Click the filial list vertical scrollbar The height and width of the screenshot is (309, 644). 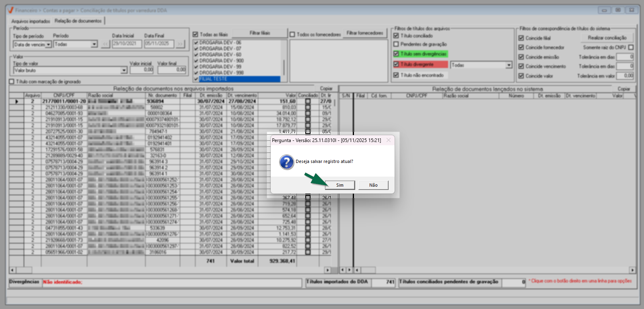click(284, 67)
